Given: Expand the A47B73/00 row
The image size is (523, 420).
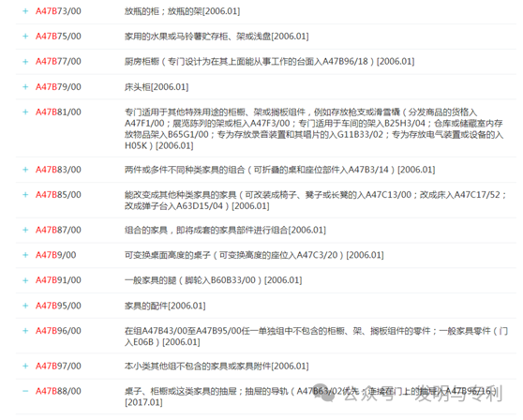Looking at the screenshot, I should coord(25,11).
